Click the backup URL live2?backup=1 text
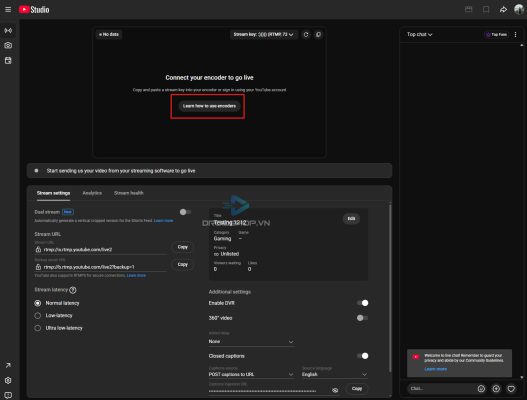 [89, 267]
